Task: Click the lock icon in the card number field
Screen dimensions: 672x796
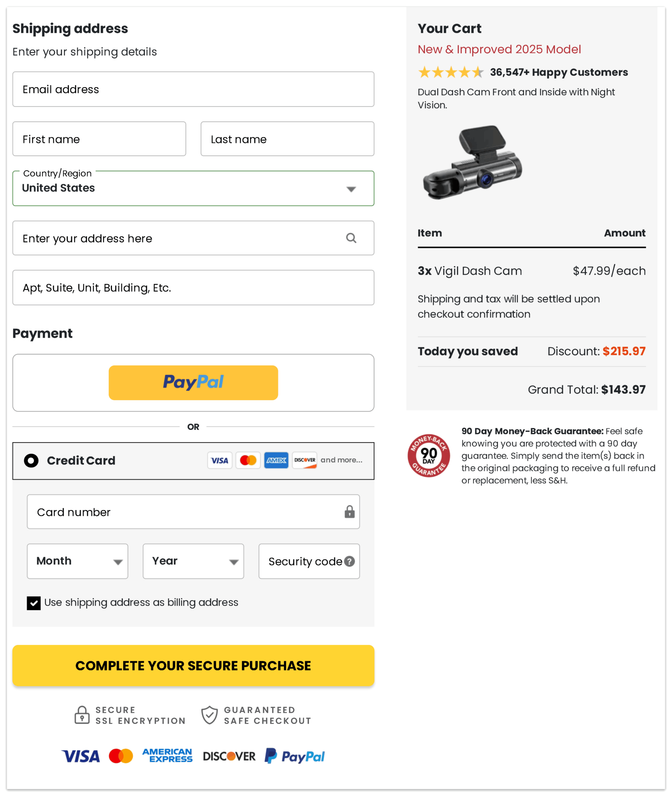Action: [349, 512]
